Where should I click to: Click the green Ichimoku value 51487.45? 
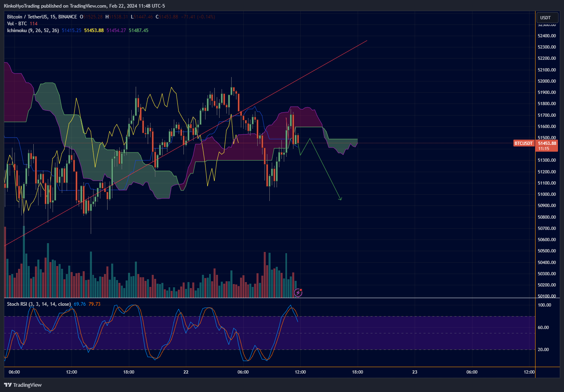coord(138,30)
